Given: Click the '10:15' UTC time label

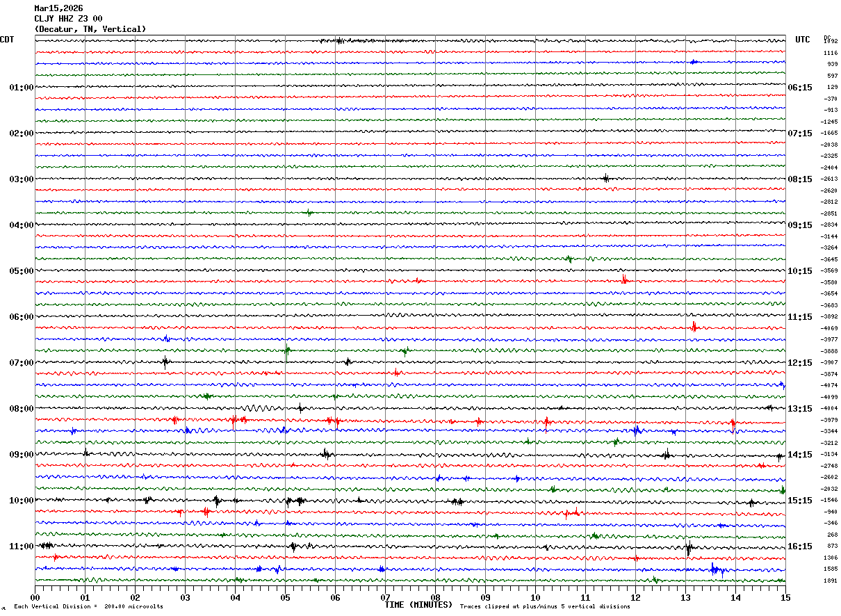Looking at the screenshot, I should pyautogui.click(x=800, y=271).
